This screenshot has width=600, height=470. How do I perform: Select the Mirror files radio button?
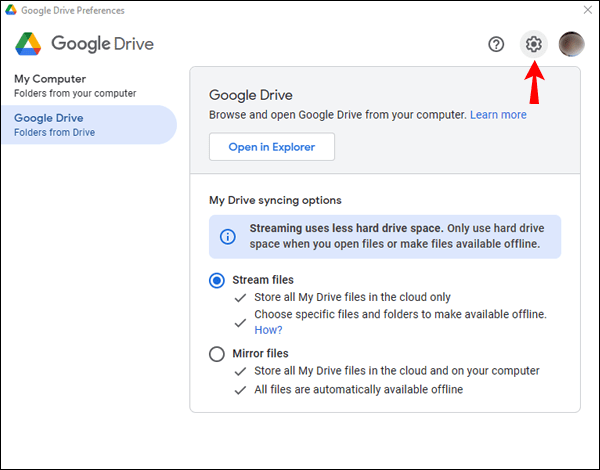(217, 354)
